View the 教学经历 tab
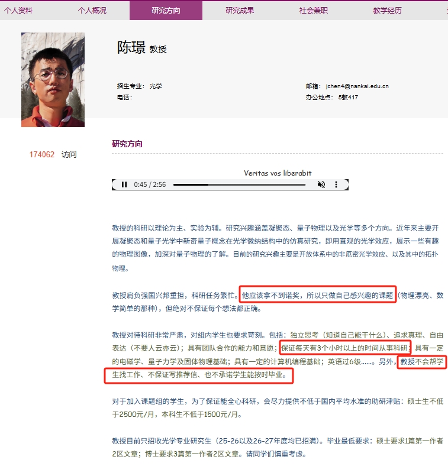This screenshot has height=476, width=448. point(387,11)
